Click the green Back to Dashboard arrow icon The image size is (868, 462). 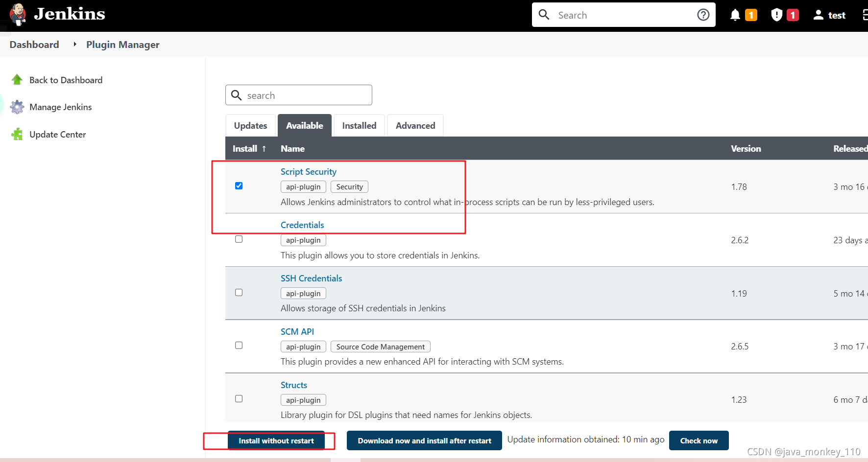coord(17,80)
